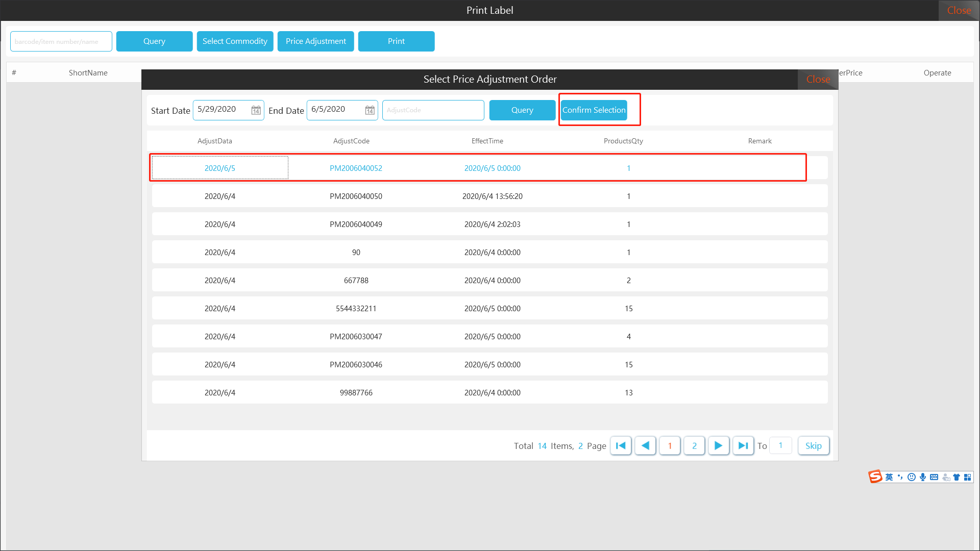980x551 pixels.
Task: Switch to page 2
Action: click(694, 445)
